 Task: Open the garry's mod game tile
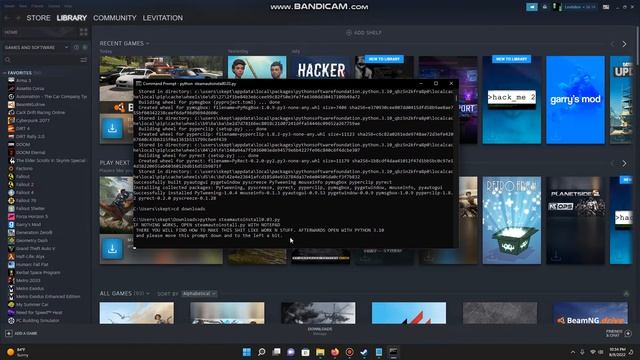[575, 100]
